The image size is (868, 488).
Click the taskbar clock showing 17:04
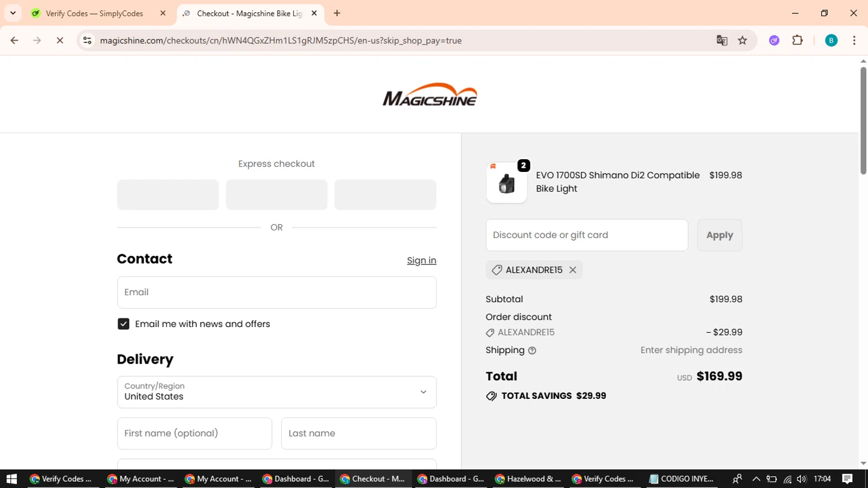click(822, 479)
